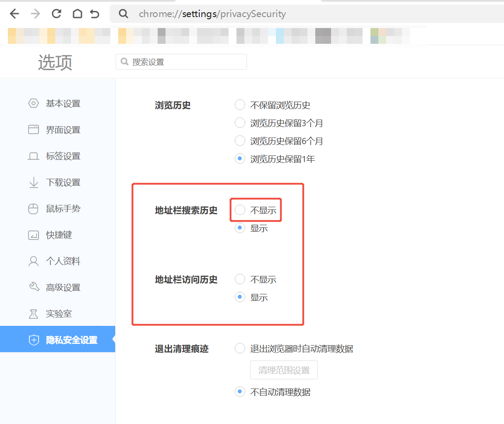Click the flask icon for 实验室

33,314
